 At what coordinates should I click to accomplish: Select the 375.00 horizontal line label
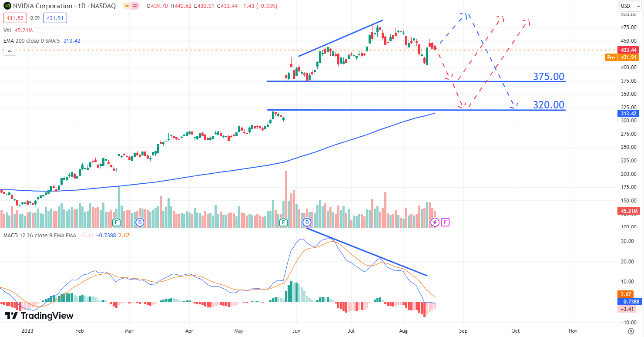click(549, 77)
